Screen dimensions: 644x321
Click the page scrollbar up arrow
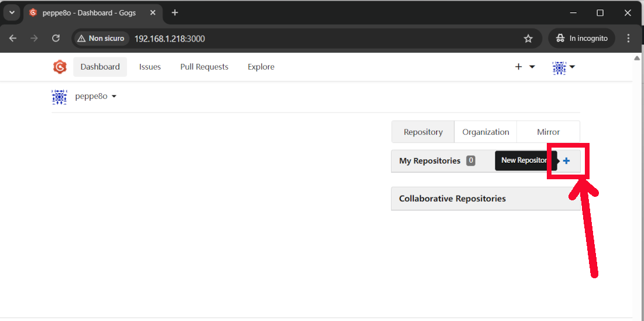(636, 59)
